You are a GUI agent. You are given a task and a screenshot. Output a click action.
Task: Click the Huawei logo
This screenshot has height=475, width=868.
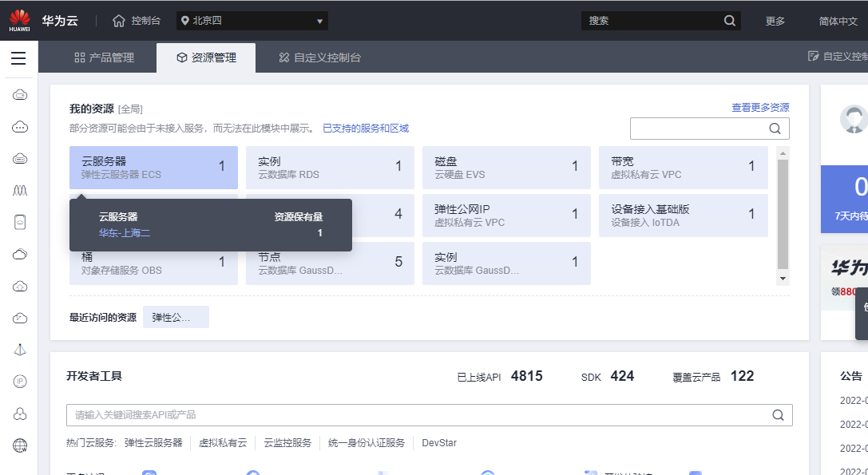point(20,20)
